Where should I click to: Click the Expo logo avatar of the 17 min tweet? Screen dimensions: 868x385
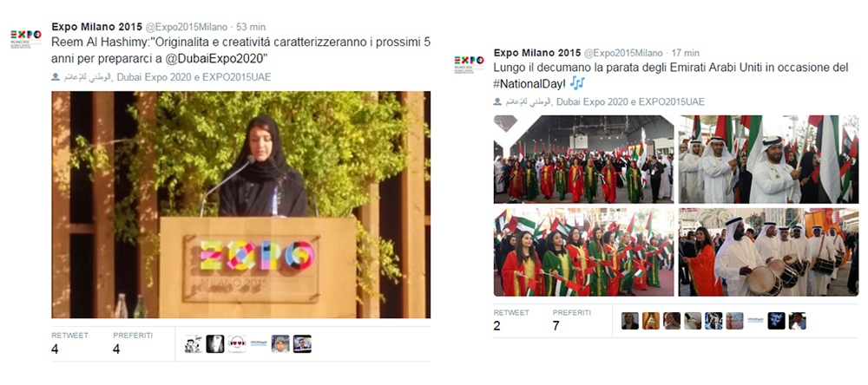tap(469, 65)
